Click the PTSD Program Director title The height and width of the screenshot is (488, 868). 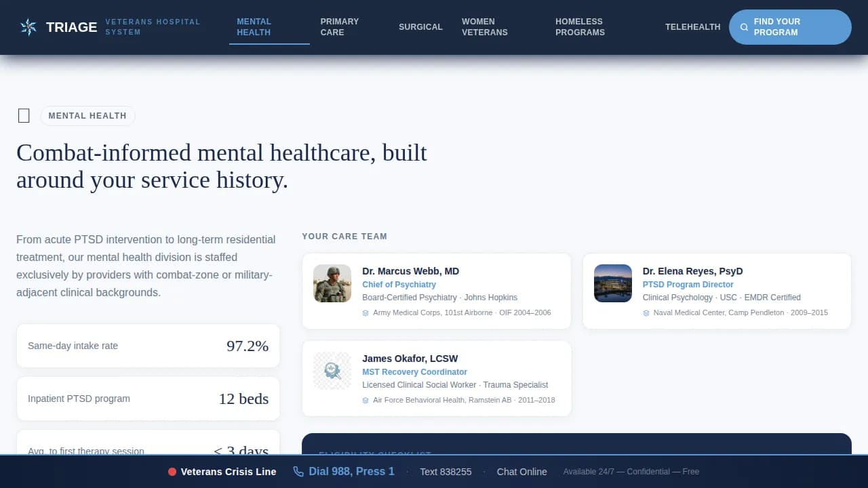coord(688,285)
